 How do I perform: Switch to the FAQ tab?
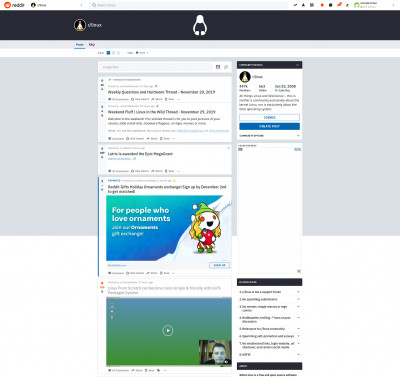coord(92,44)
